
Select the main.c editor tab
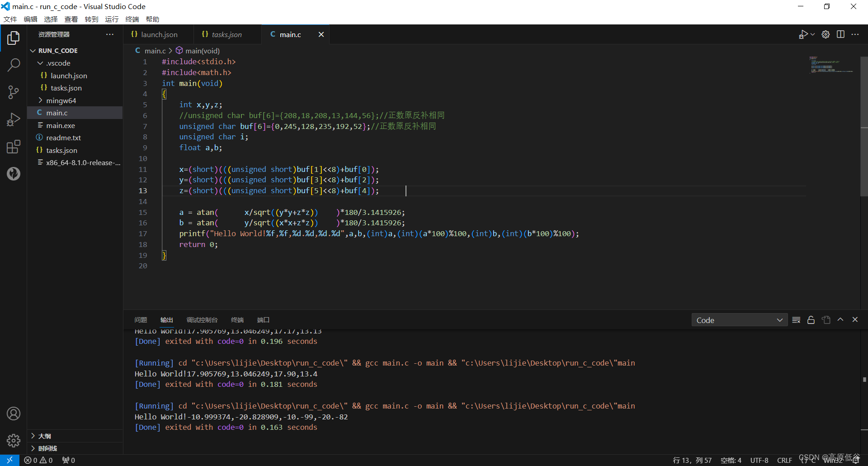290,34
